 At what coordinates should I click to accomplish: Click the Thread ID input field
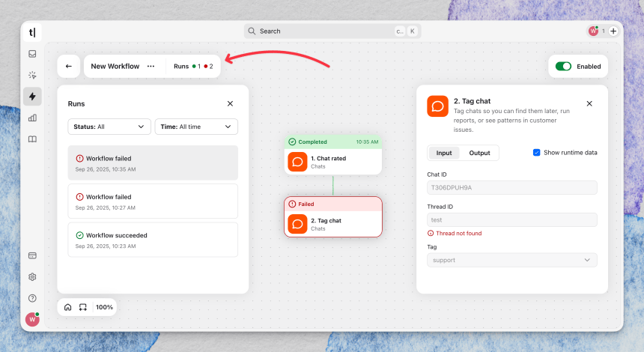click(512, 219)
